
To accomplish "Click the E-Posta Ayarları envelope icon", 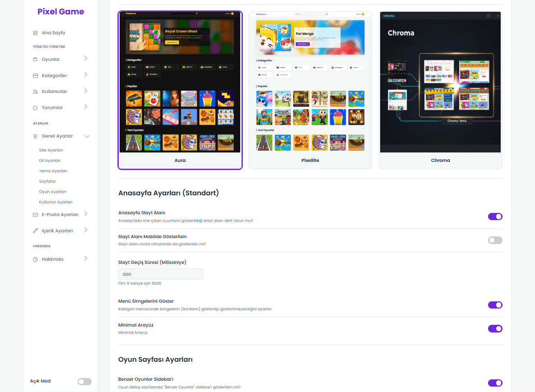I will (x=35, y=215).
